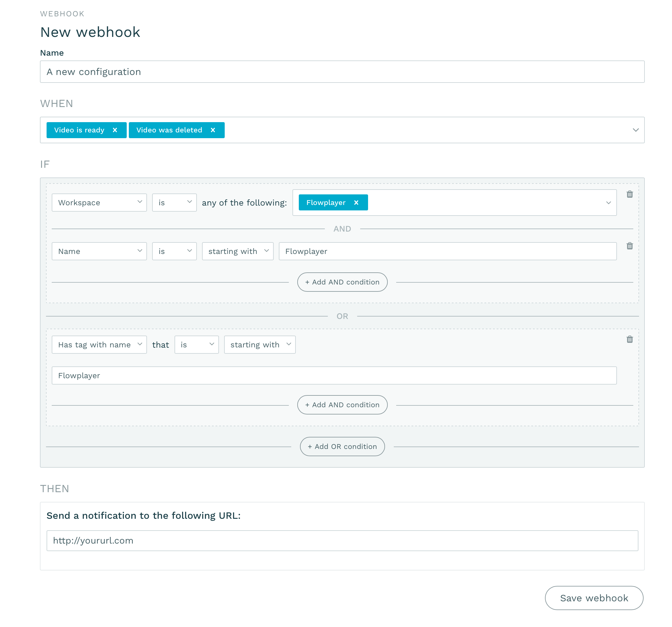
Task: Click '+ Add AND condition' button second group
Action: [342, 404]
